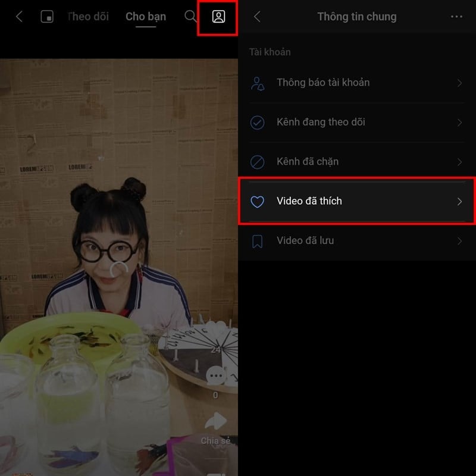The width and height of the screenshot is (476, 476).
Task: Click the bookmark icon for saved videos
Action: point(257,242)
